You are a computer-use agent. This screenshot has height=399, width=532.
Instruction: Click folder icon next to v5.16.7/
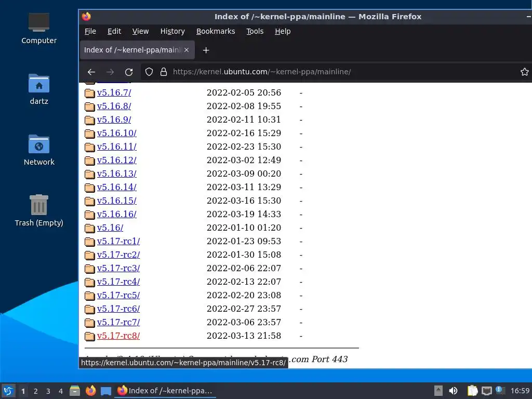click(x=89, y=93)
